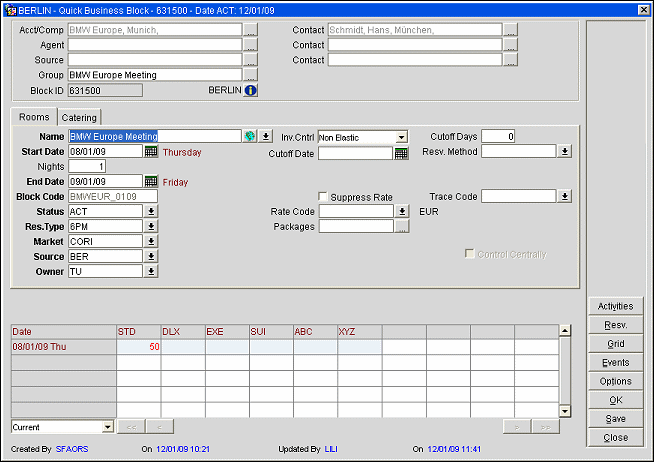
Task: Open the Cutoff Date calendar picker
Action: [401, 153]
